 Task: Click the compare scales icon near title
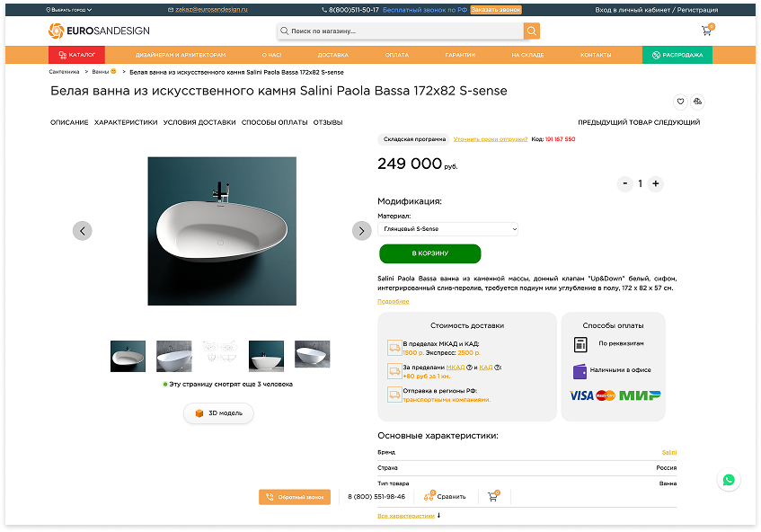coord(697,102)
